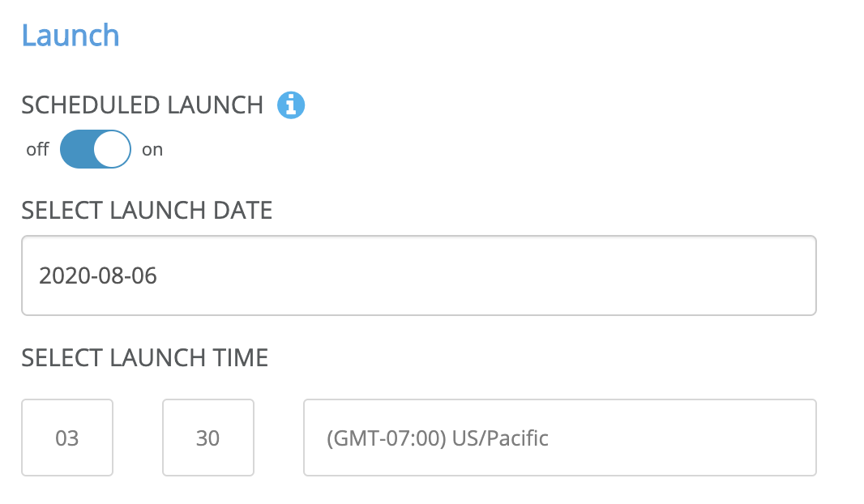Image resolution: width=864 pixels, height=504 pixels.
Task: Click the white knob of the launch switch
Action: 112,150
